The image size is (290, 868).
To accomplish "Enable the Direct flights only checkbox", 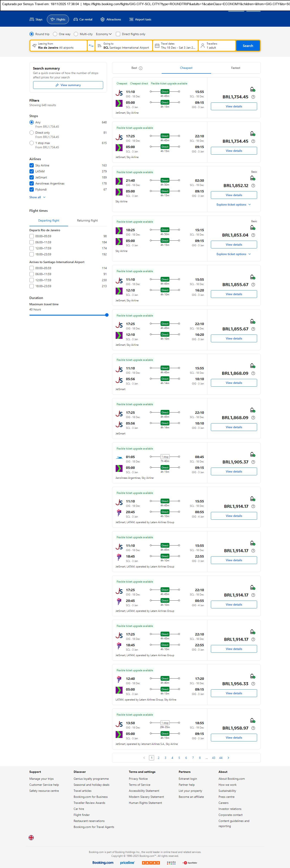I will coord(118,34).
